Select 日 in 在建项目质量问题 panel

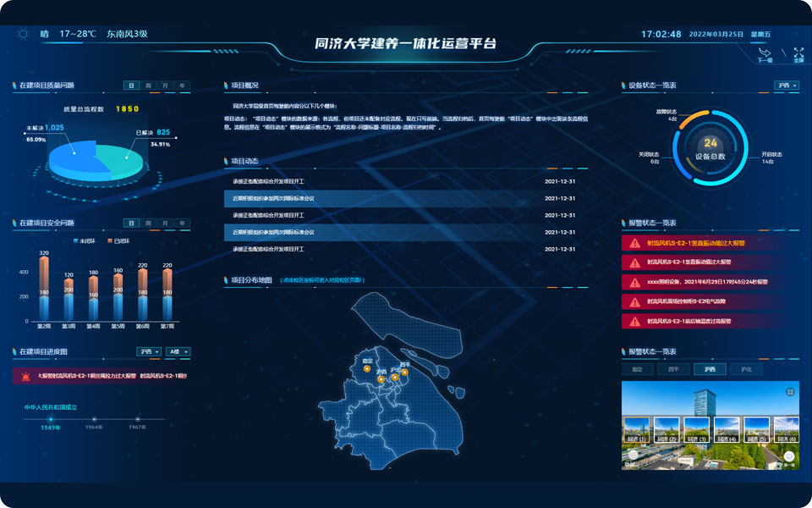pyautogui.click(x=132, y=86)
